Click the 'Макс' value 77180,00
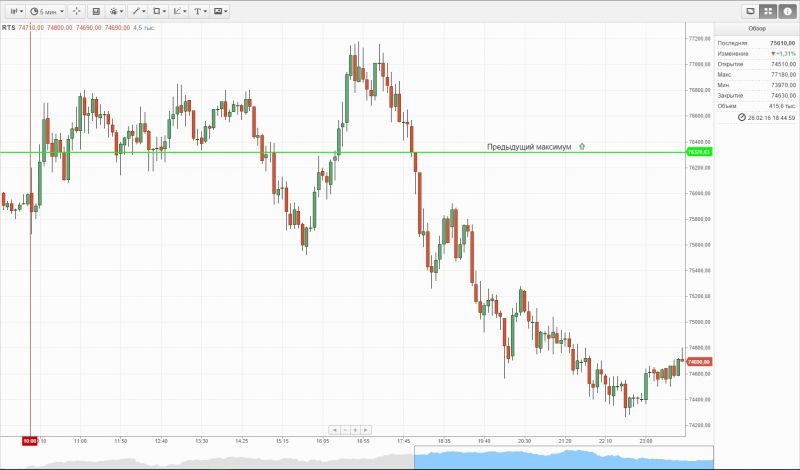This screenshot has height=470, width=800. pyautogui.click(x=783, y=75)
